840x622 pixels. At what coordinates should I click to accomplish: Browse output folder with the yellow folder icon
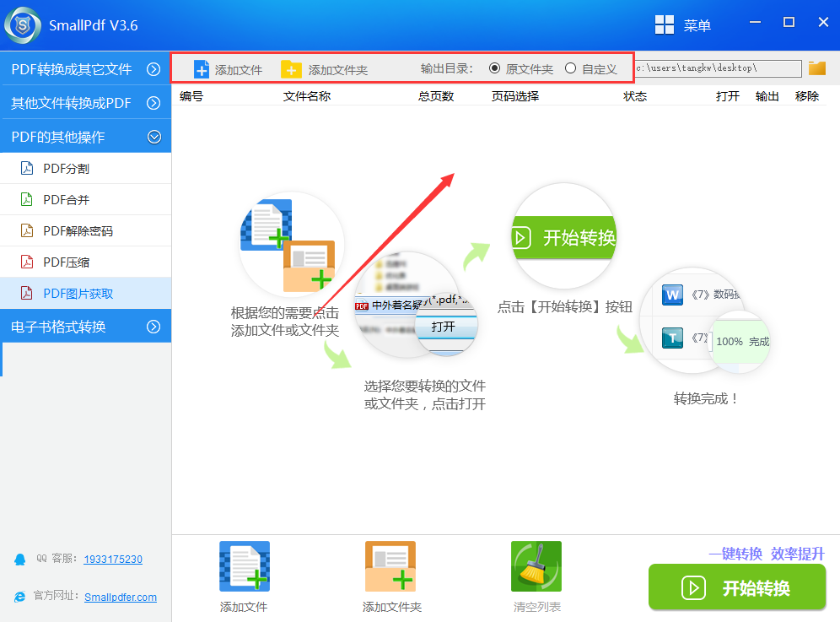click(817, 68)
